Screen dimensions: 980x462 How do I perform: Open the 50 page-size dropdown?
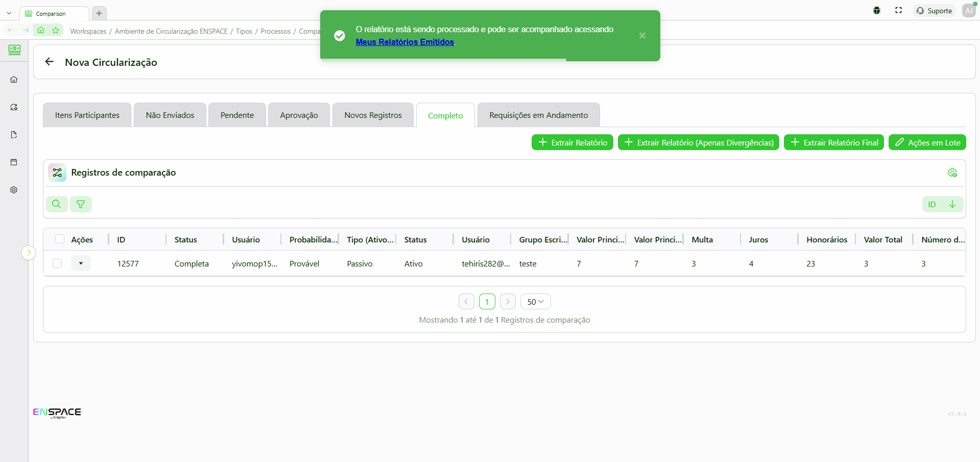pyautogui.click(x=535, y=302)
